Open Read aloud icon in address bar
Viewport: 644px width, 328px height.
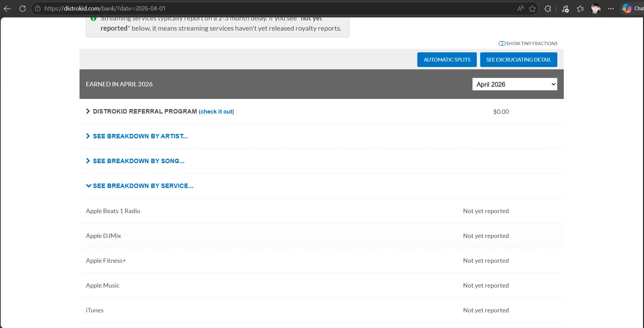[x=520, y=8]
